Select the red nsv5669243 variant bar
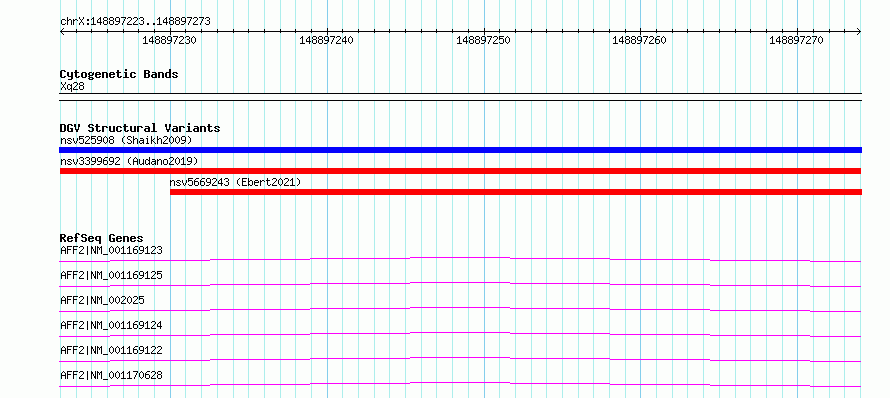 516,192
